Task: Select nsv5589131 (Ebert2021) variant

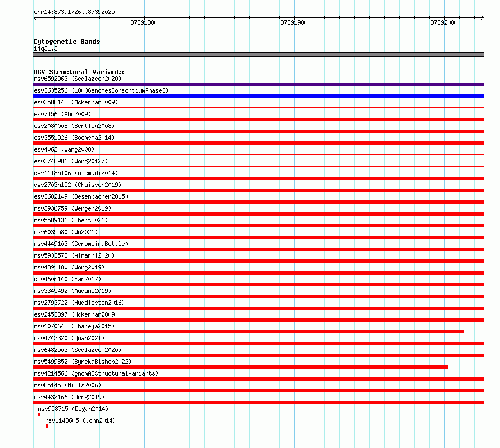Action: click(71, 220)
